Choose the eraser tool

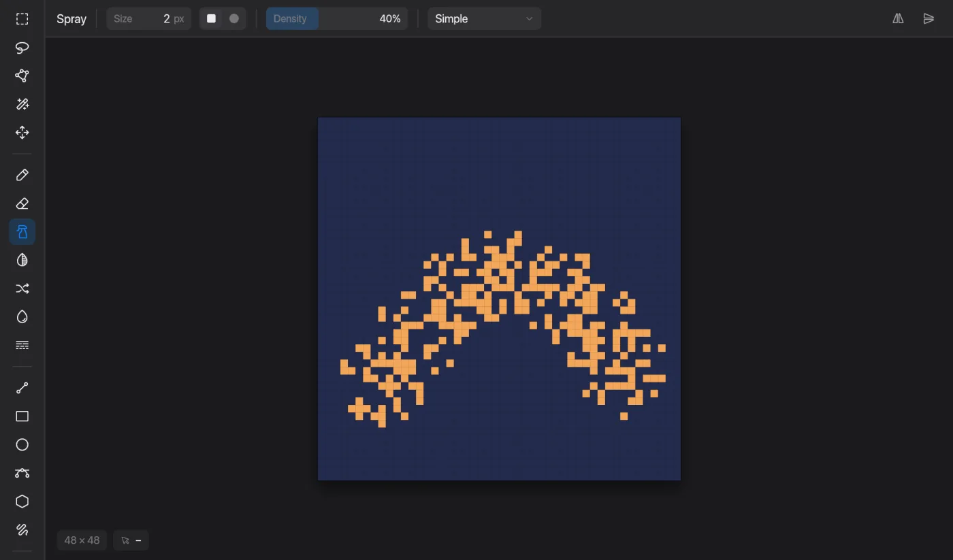tap(22, 203)
